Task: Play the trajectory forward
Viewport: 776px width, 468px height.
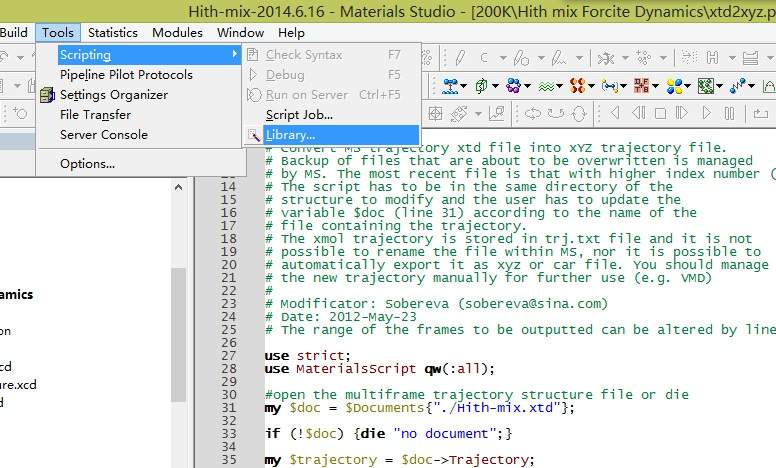Action: pos(707,113)
